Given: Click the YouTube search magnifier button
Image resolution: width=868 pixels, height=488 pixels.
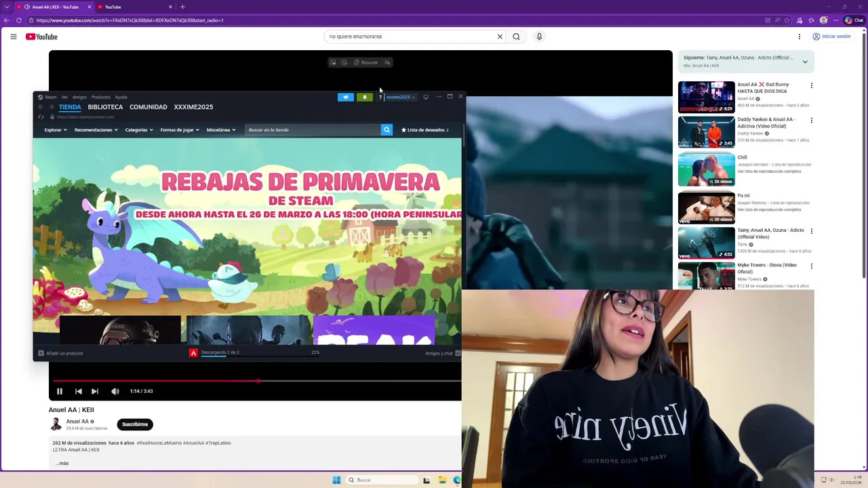Looking at the screenshot, I should point(516,37).
